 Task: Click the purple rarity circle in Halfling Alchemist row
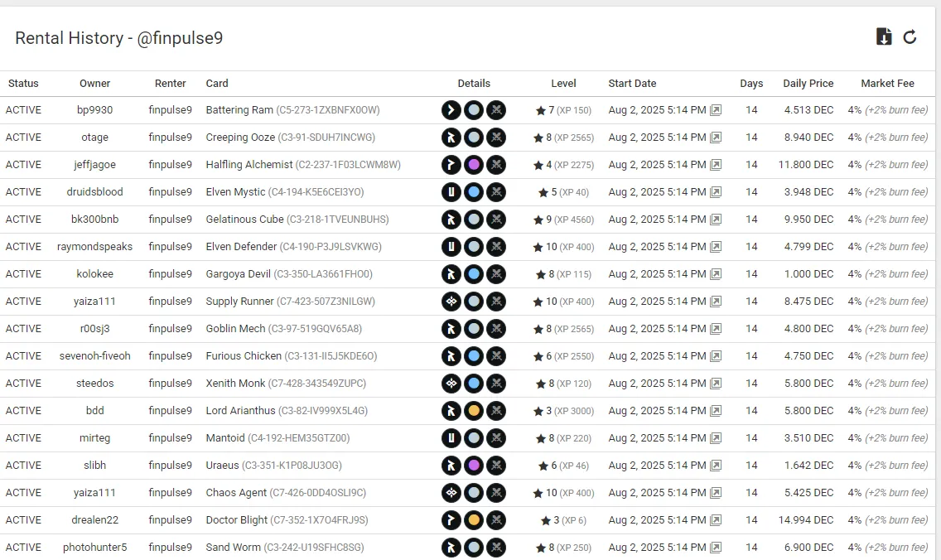pyautogui.click(x=474, y=165)
